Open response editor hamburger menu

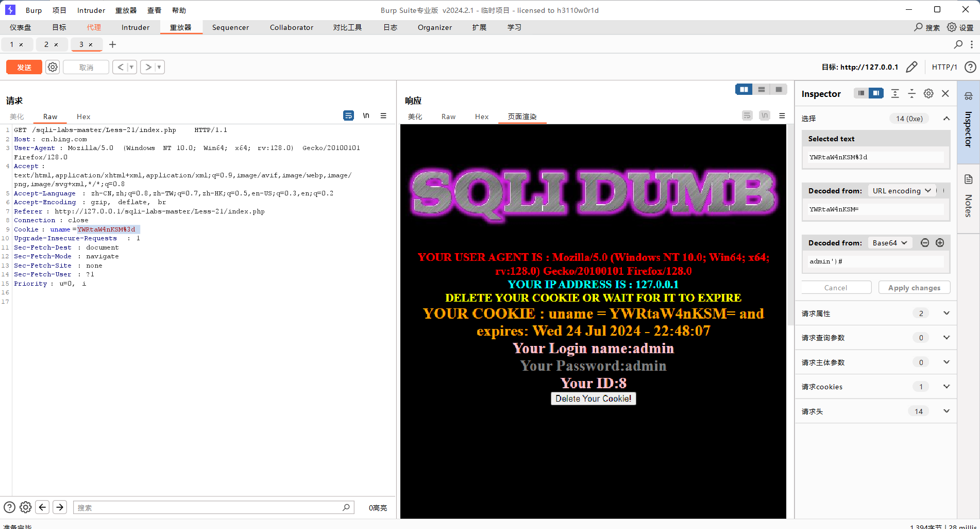click(x=782, y=115)
